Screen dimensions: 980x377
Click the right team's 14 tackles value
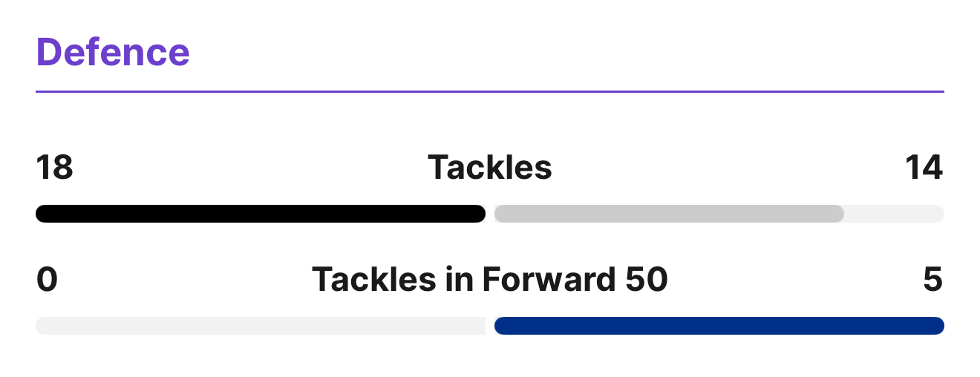tap(924, 168)
